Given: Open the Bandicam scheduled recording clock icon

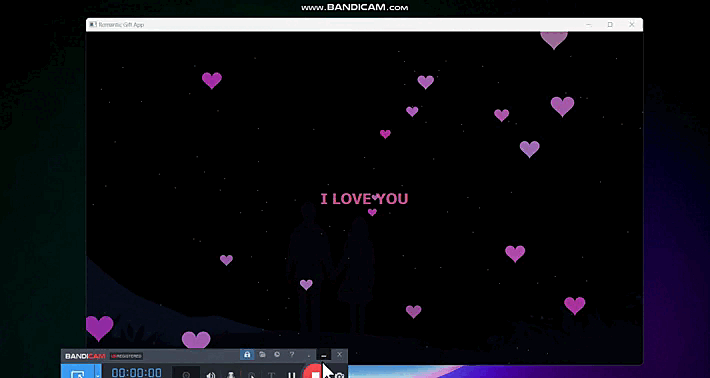Looking at the screenshot, I should pos(277,354).
